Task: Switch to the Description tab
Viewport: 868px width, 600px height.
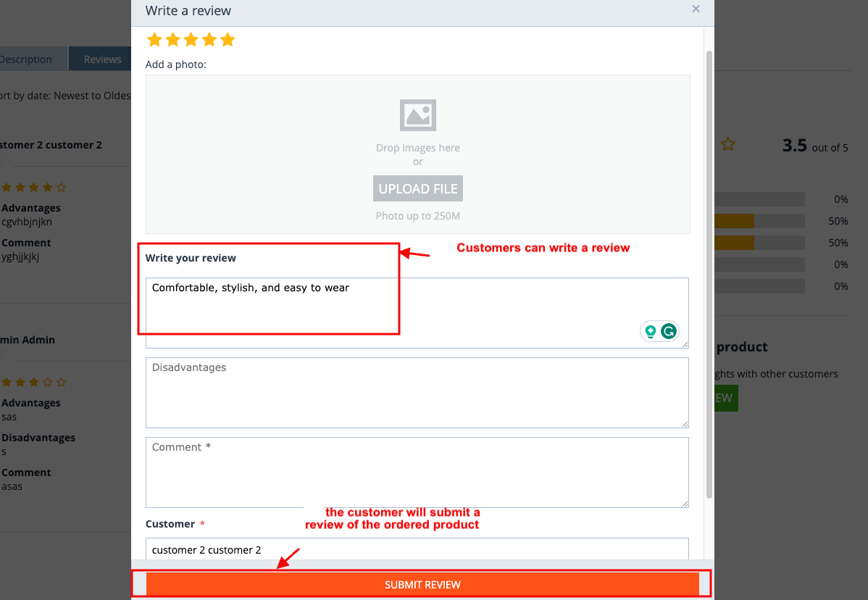Action: click(x=29, y=59)
